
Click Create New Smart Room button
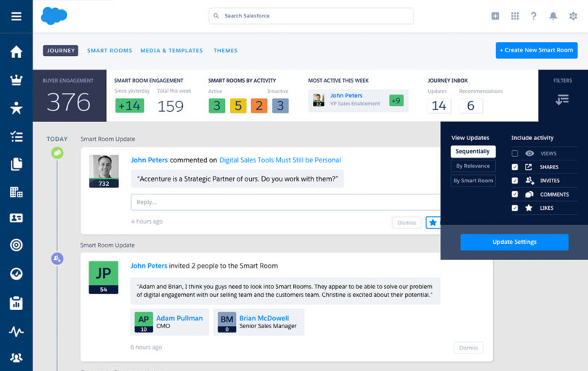536,50
